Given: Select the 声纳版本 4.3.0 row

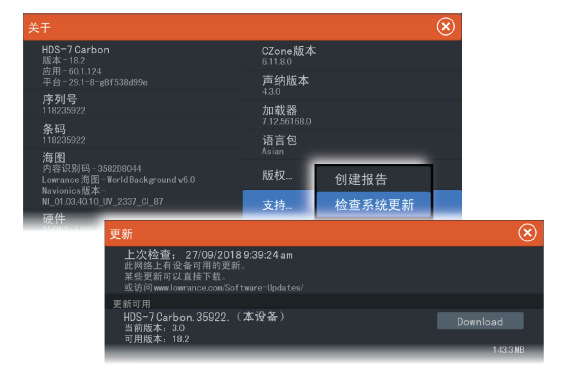Looking at the screenshot, I should click(352, 85).
